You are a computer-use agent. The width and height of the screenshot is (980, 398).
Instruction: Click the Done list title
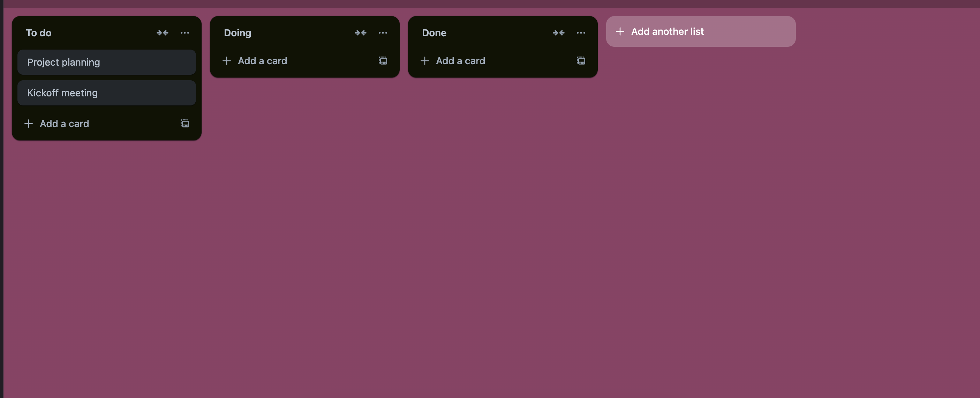coord(434,33)
